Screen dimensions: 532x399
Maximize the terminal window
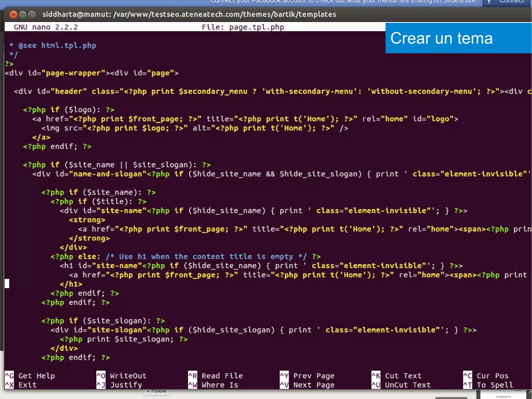32,14
